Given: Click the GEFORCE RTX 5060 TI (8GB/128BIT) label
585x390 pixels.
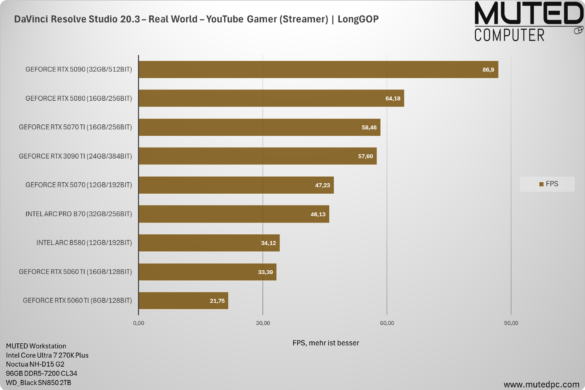Looking at the screenshot, I should point(77,300).
